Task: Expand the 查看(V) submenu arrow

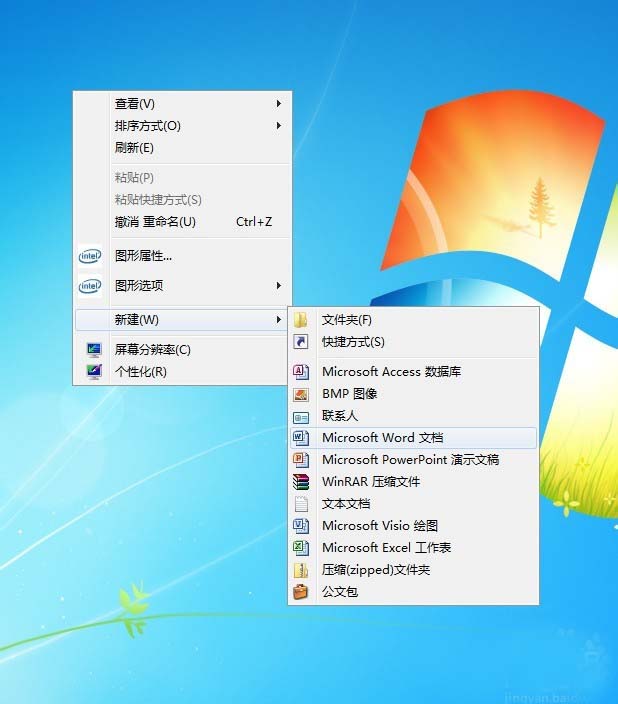Action: pyautogui.click(x=279, y=104)
